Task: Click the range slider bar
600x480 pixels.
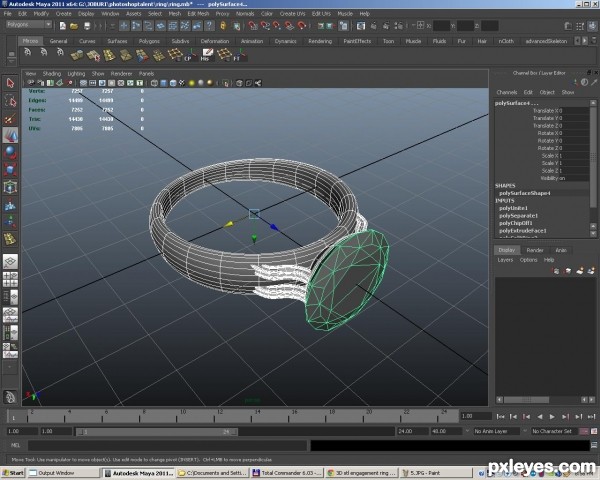Action: tap(157, 432)
